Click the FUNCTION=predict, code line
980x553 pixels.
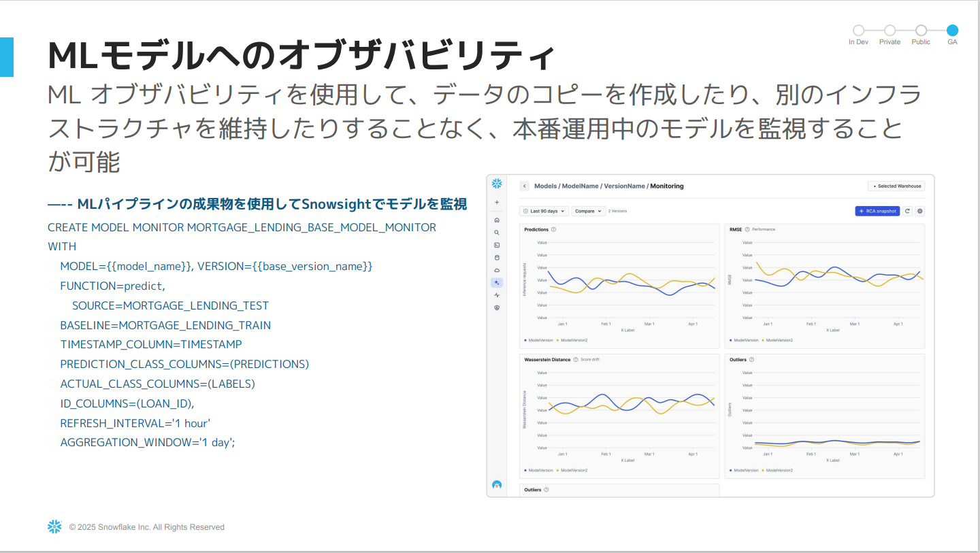[113, 286]
